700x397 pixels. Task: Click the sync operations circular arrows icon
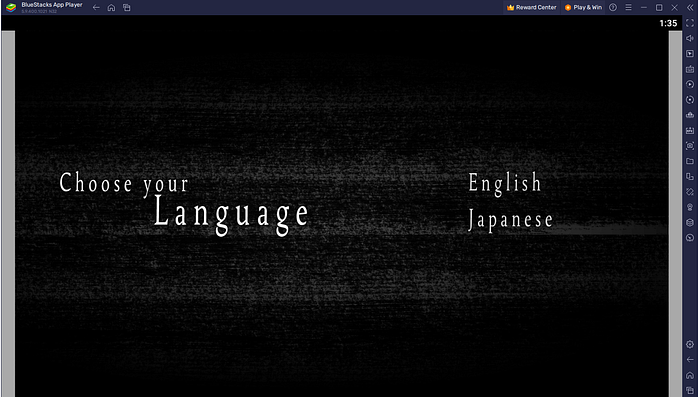690,100
